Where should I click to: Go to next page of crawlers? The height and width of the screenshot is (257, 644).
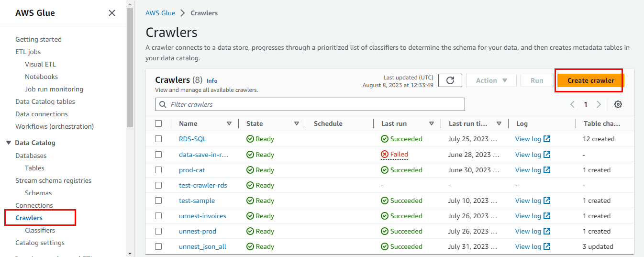(599, 104)
